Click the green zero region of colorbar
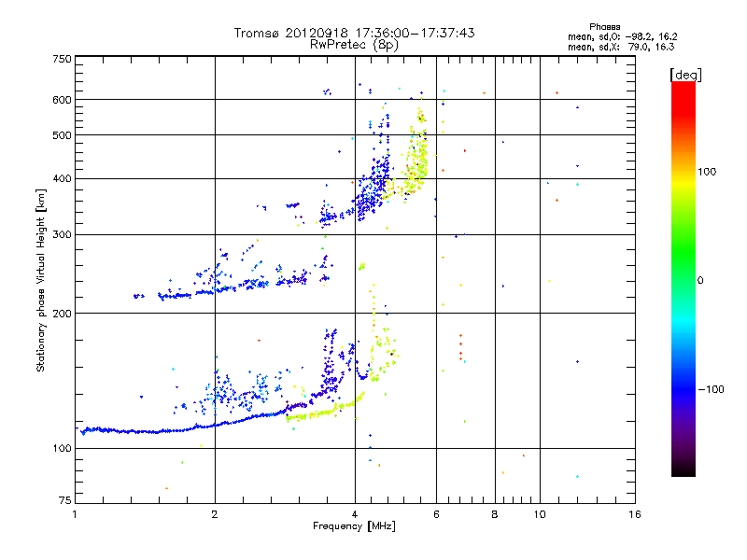This screenshot has height=560, width=747. click(x=684, y=279)
